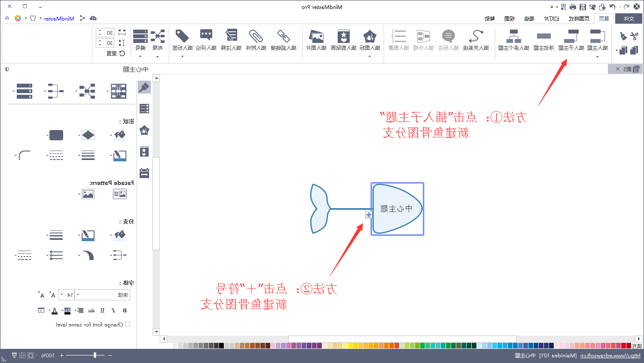The height and width of the screenshot is (363, 644).
Task: Open the font name 宋体 dropdown
Action: pyautogui.click(x=78, y=295)
